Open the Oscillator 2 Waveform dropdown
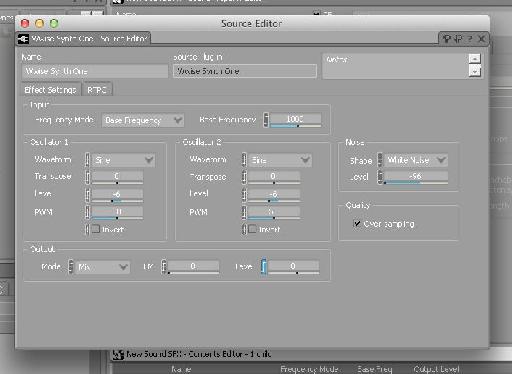The width and height of the screenshot is (512, 374). coord(280,160)
